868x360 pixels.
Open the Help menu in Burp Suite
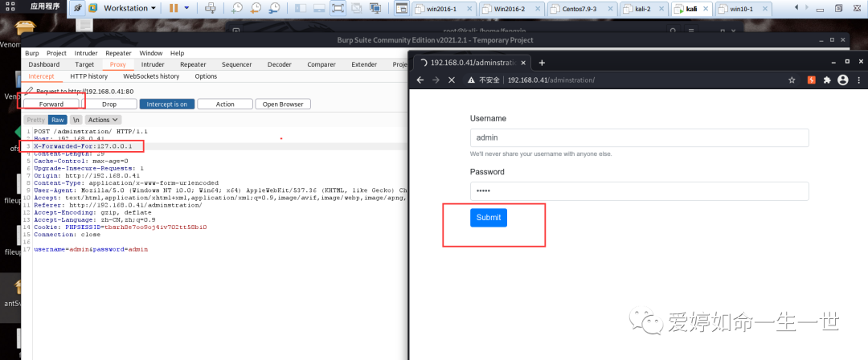tap(177, 53)
